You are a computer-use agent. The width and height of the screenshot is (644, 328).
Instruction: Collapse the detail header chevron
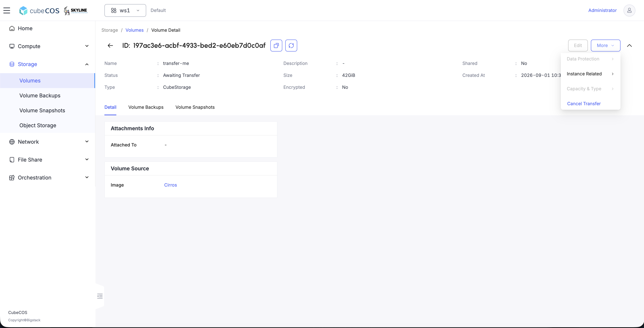629,46
